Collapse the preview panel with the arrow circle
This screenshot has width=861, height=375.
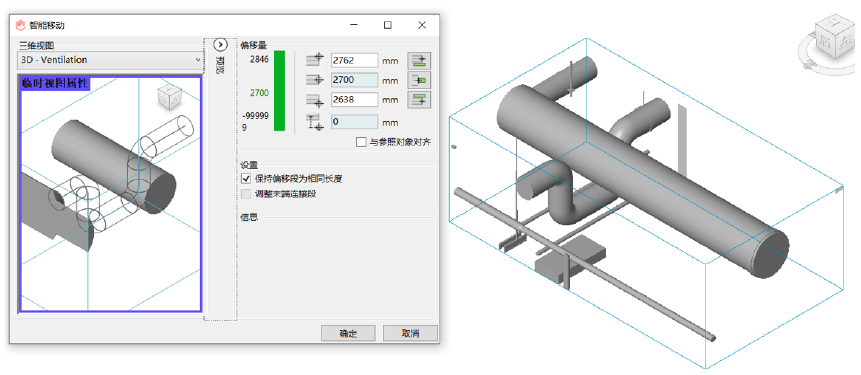(x=220, y=44)
